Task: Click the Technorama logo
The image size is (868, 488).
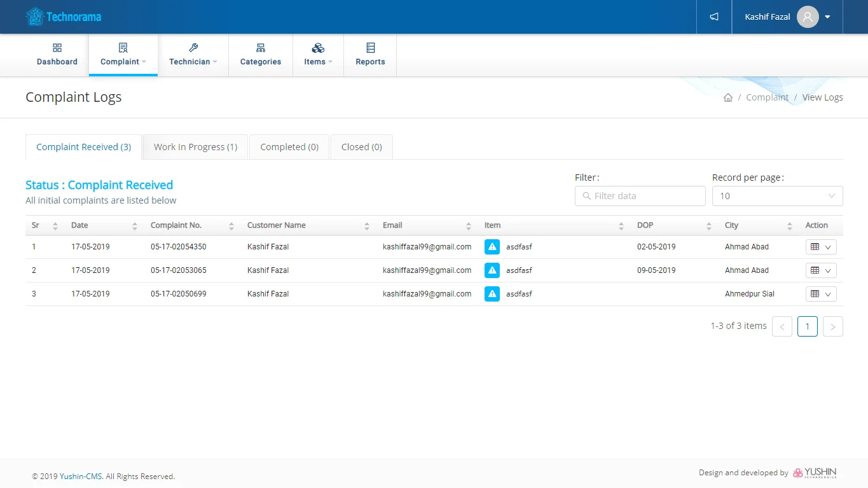Action: pyautogui.click(x=64, y=17)
